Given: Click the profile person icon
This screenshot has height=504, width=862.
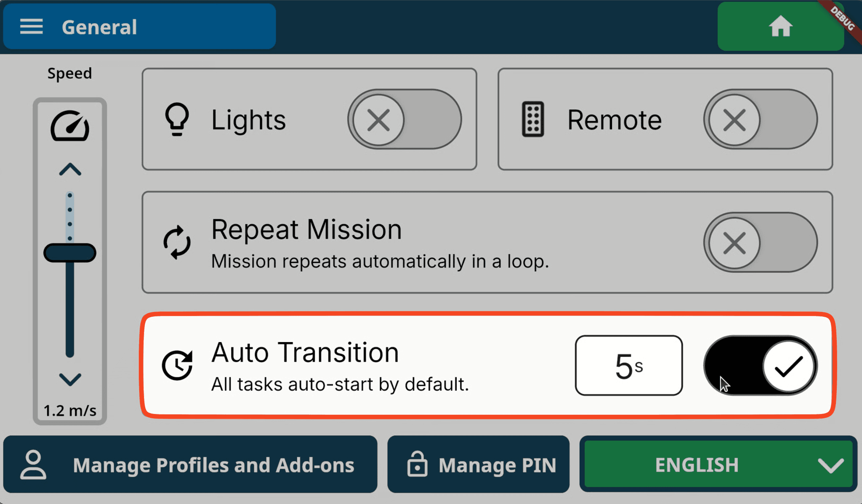Looking at the screenshot, I should tap(33, 464).
